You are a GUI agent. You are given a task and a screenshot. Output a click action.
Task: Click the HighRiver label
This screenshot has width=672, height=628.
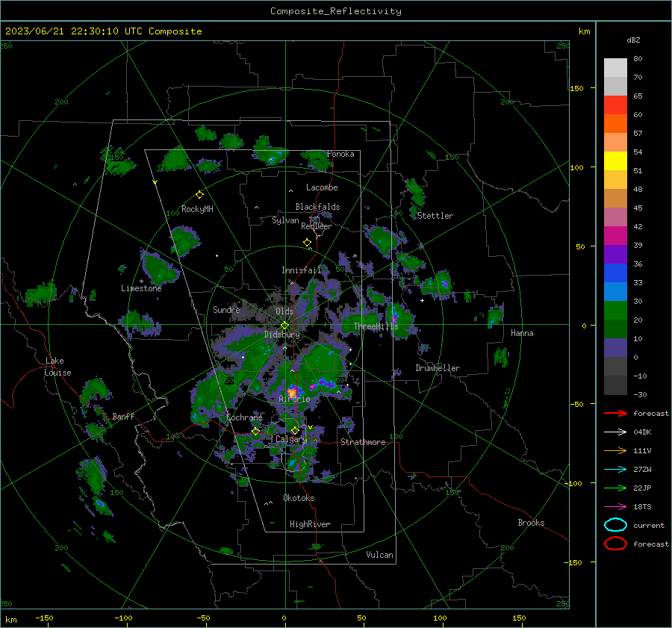click(310, 524)
